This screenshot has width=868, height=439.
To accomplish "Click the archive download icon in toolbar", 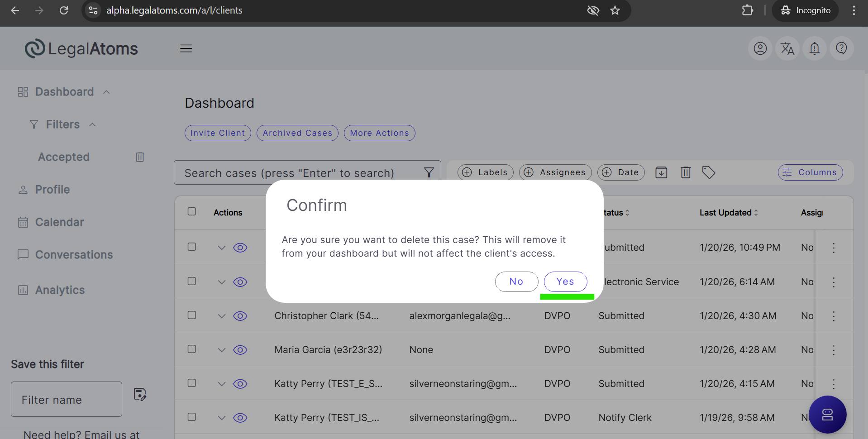I will pos(661,172).
